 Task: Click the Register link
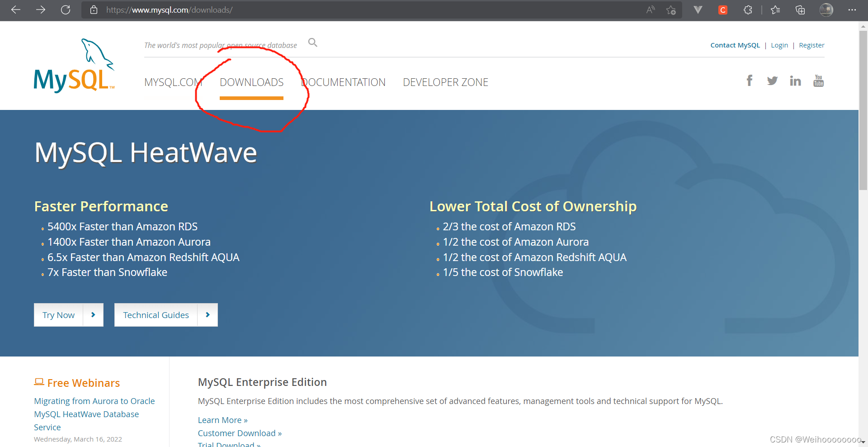tap(811, 45)
